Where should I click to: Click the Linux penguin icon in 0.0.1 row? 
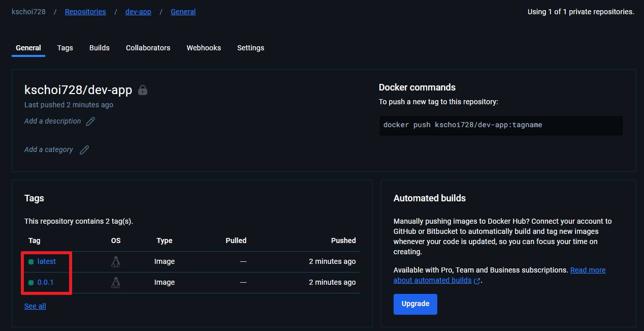click(x=116, y=283)
